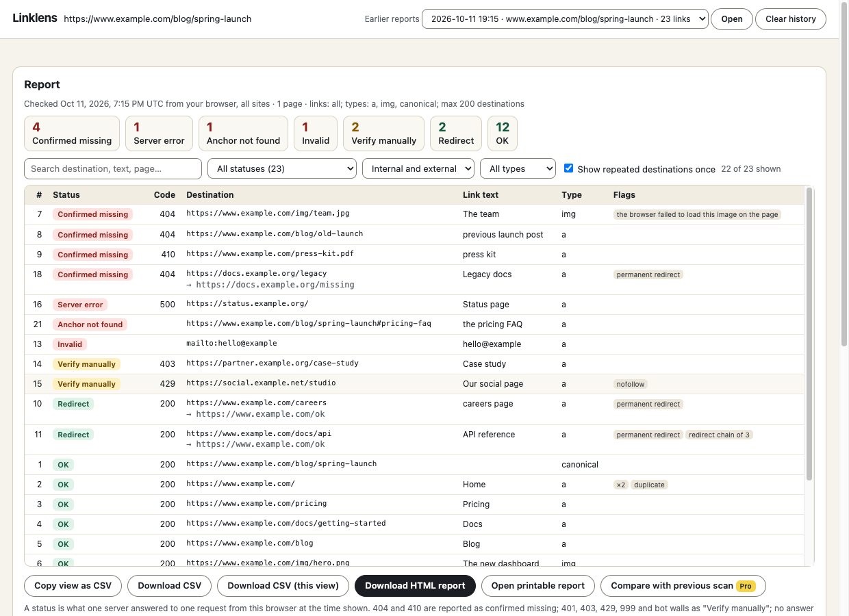Image resolution: width=849 pixels, height=616 pixels.
Task: Click the Open button beside Earlier reports
Action: [x=732, y=19]
